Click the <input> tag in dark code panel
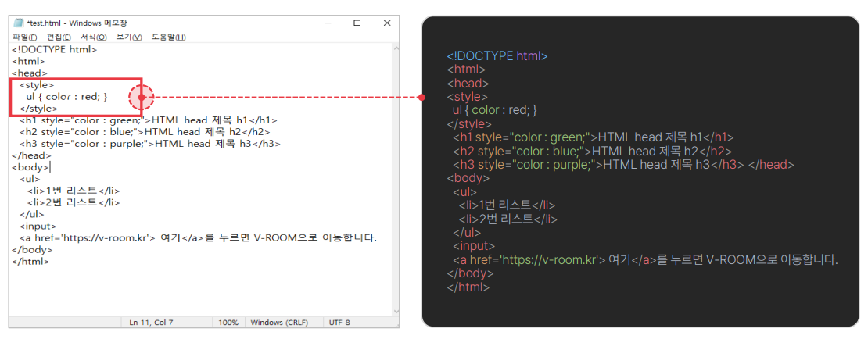Viewport: 868px width, 339px height. click(x=474, y=246)
